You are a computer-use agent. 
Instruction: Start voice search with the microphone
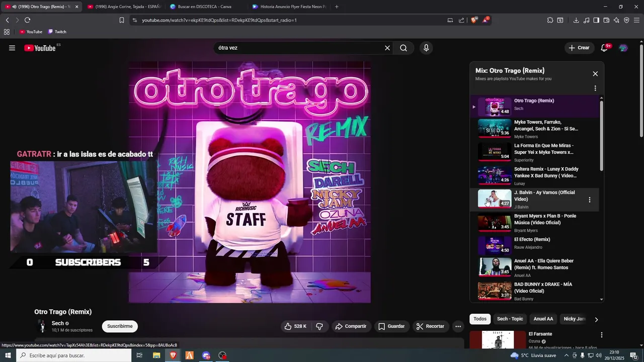click(x=426, y=48)
